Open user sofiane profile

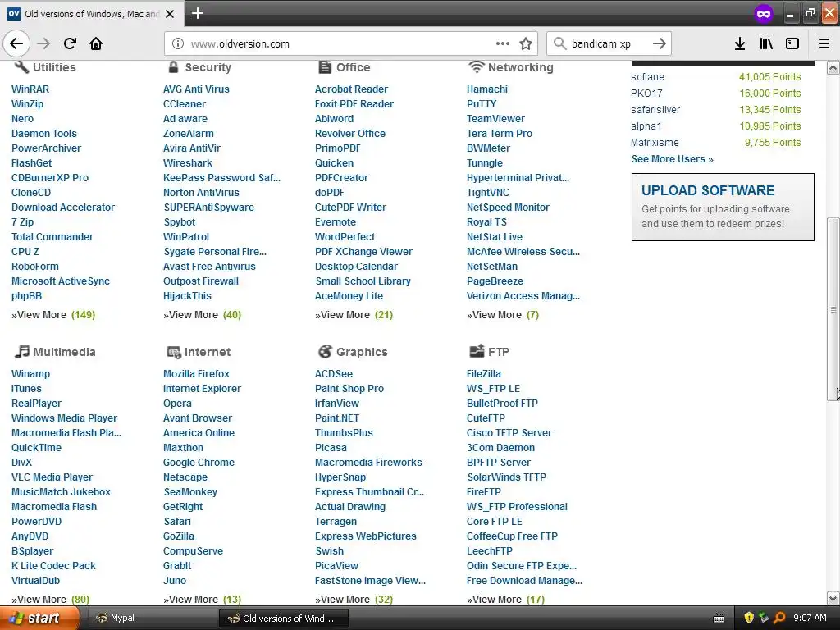coord(647,76)
